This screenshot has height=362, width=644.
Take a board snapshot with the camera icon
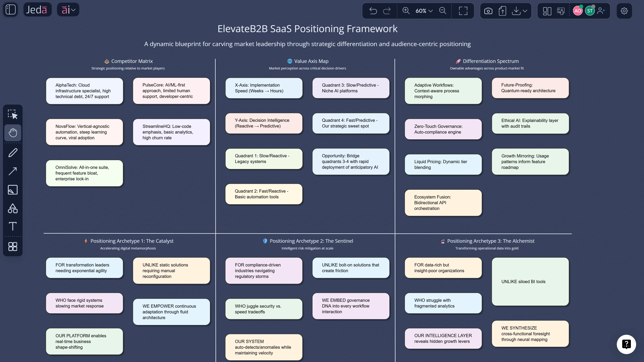488,11
